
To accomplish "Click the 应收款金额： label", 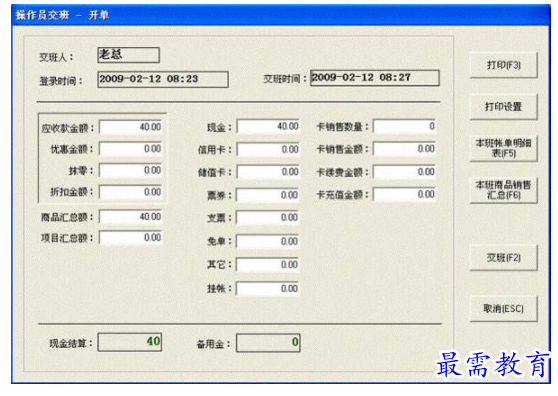I will pyautogui.click(x=68, y=128).
